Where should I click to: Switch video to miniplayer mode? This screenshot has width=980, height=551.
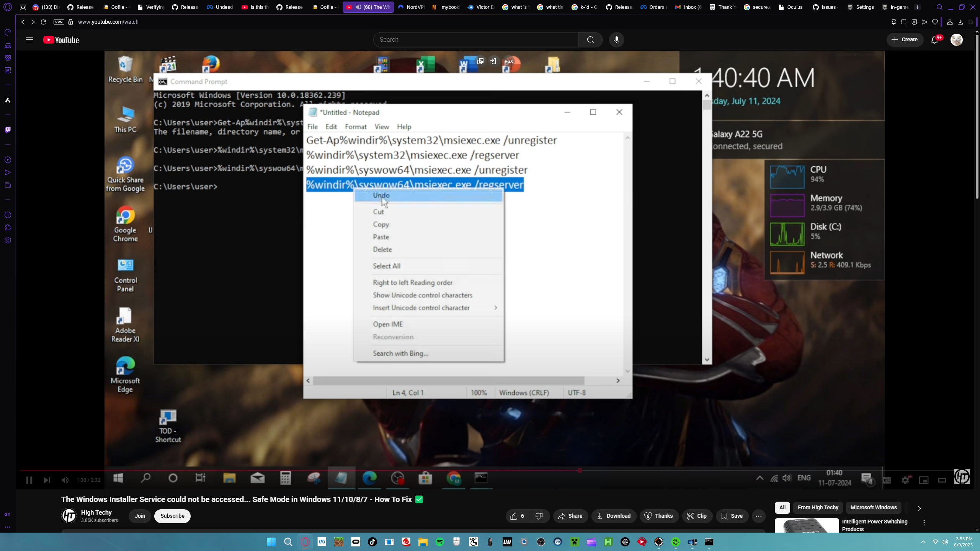click(x=924, y=480)
